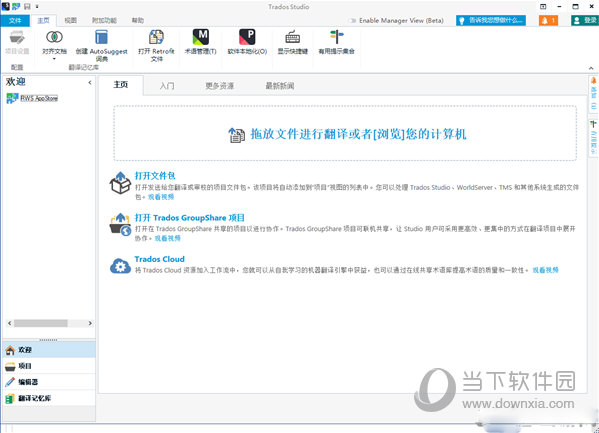Switch to the Welcome (欢迎) view

(x=49, y=350)
